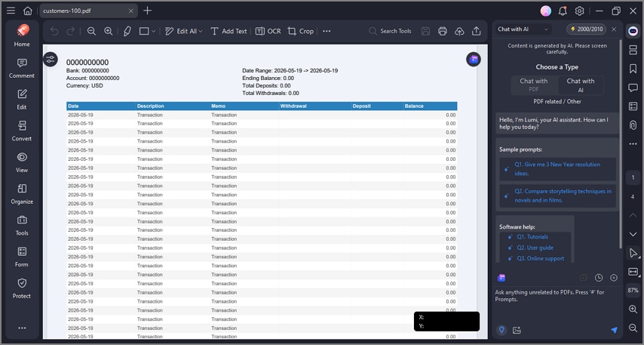Switch to Chat with PDF mode
This screenshot has width=644, height=345.
pos(533,85)
